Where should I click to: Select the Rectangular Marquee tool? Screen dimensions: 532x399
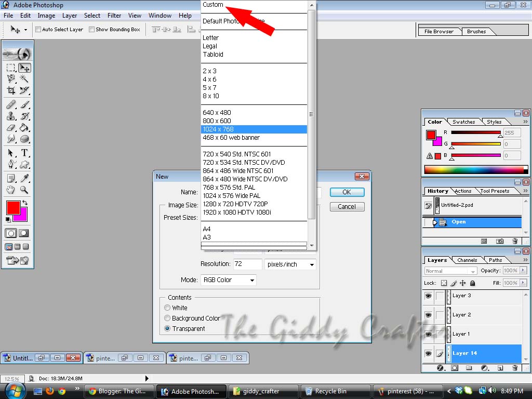11,68
